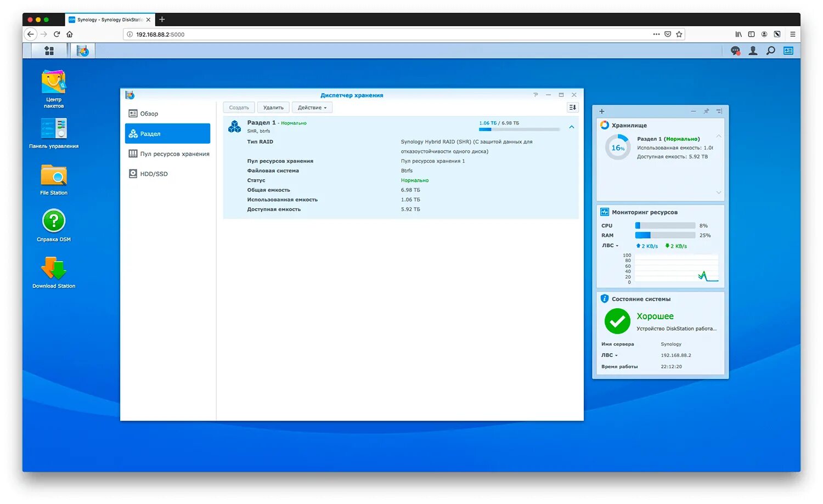Click the volume usage progress bar 1.06/6.98 ТБ
823x504 pixels.
pos(519,129)
